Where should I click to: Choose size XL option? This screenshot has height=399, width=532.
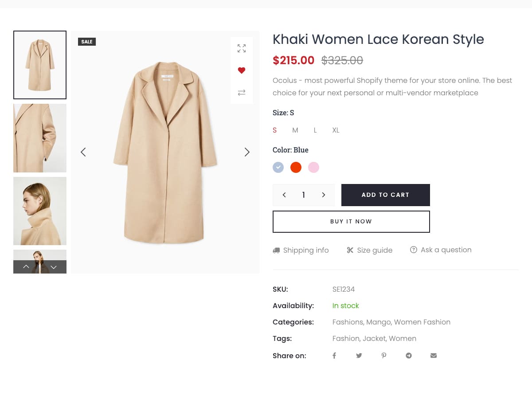[x=336, y=130]
